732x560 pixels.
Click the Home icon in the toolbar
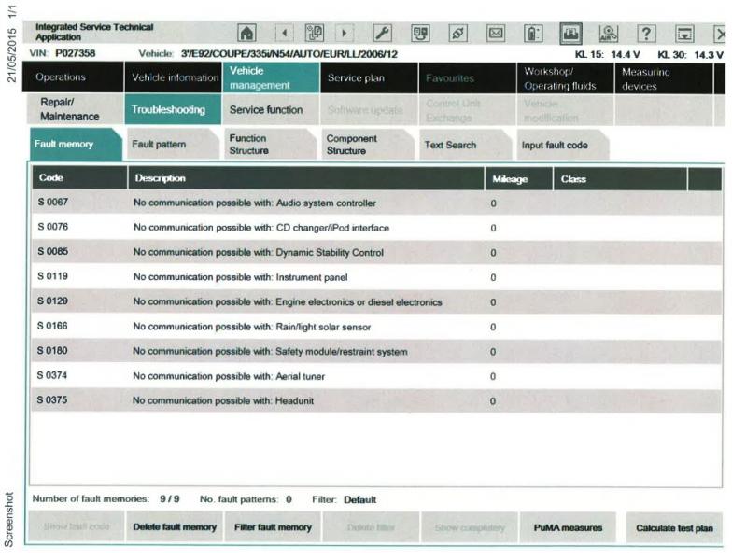pos(247,35)
